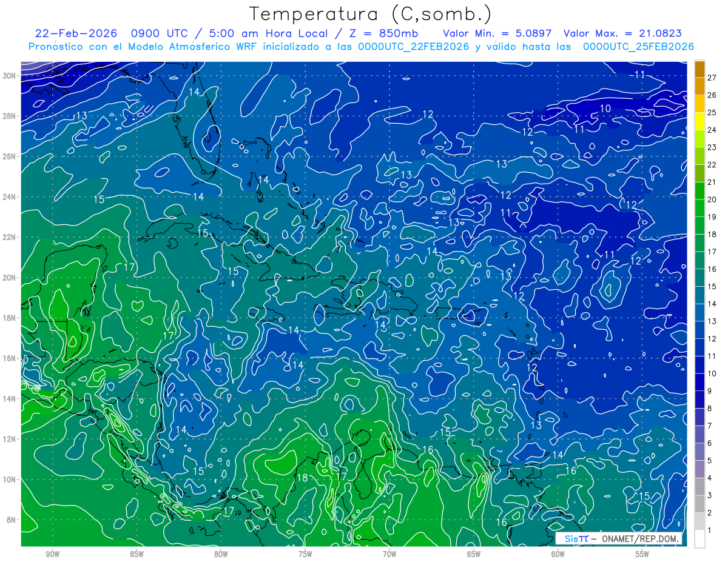The height and width of the screenshot is (562, 728).
Task: Click the white swatch at the bottom of the color scale
Action: [699, 538]
